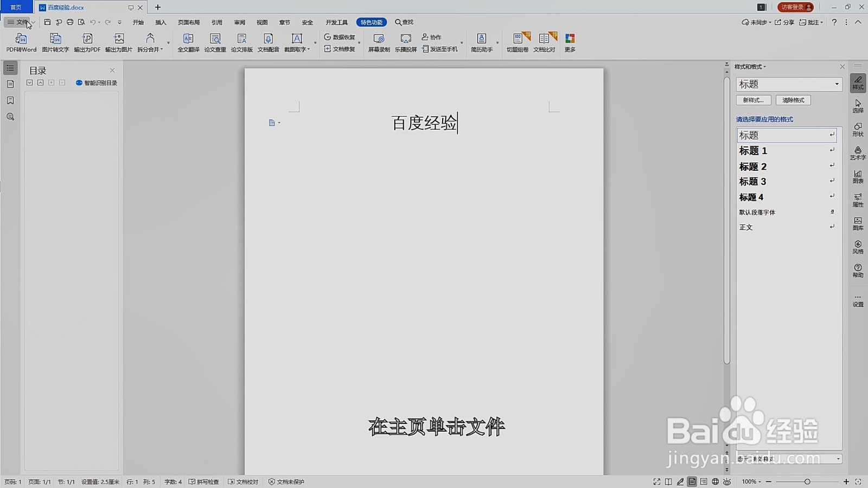Switch to the 开发工具 tab
Image resolution: width=868 pixels, height=488 pixels.
(336, 22)
